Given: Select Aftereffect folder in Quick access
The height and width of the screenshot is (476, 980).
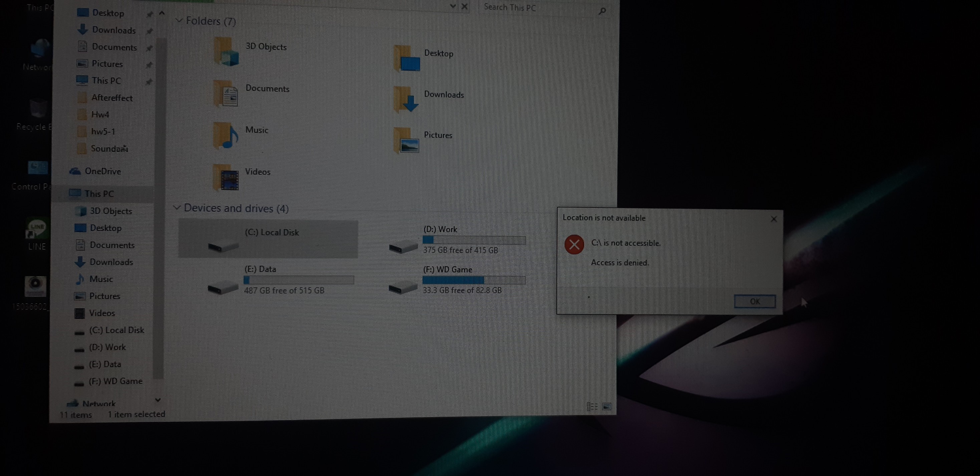Looking at the screenshot, I should point(111,98).
